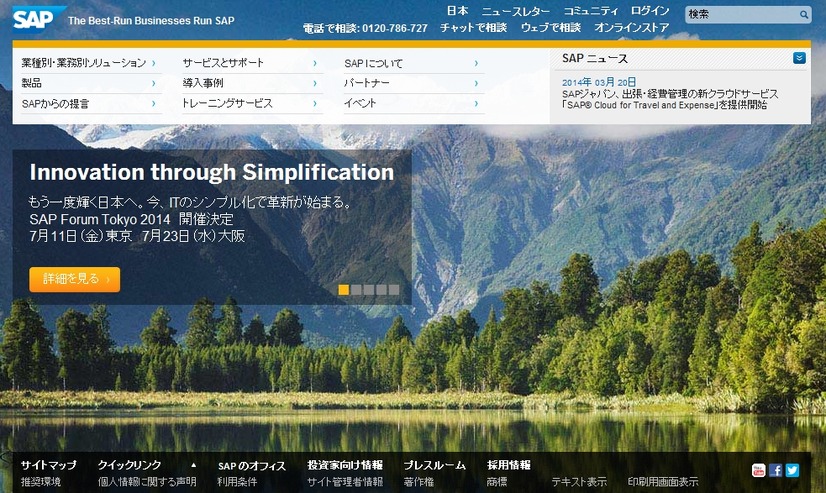Select the second carousel dot

point(356,290)
